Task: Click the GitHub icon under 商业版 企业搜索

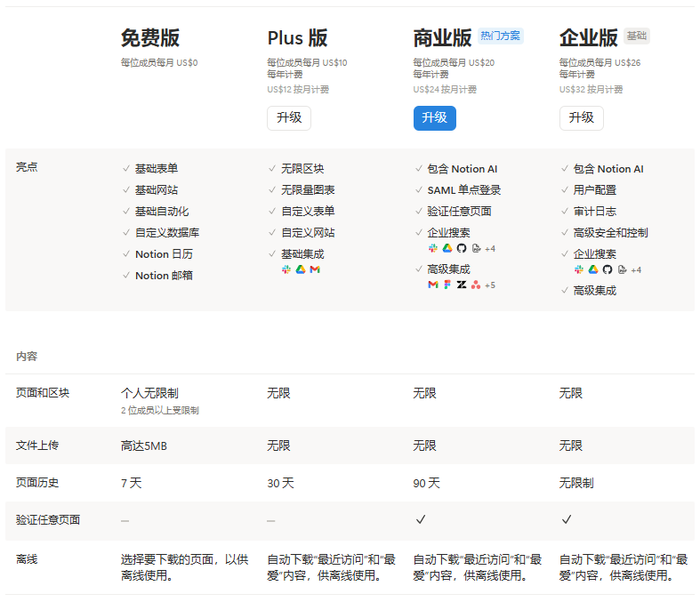Action: pos(461,248)
